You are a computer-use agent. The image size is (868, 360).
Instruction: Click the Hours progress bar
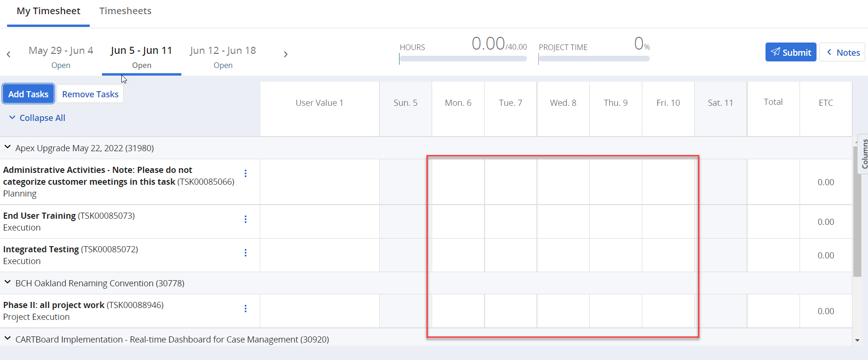click(463, 59)
